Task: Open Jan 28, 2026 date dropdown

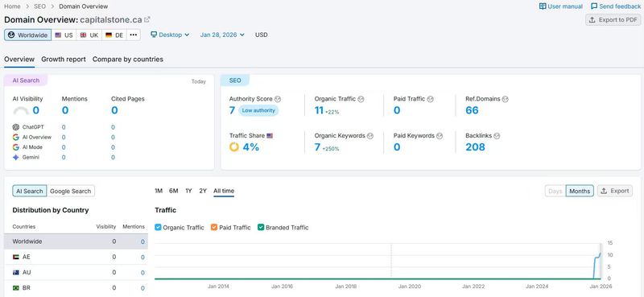Action: [x=222, y=35]
